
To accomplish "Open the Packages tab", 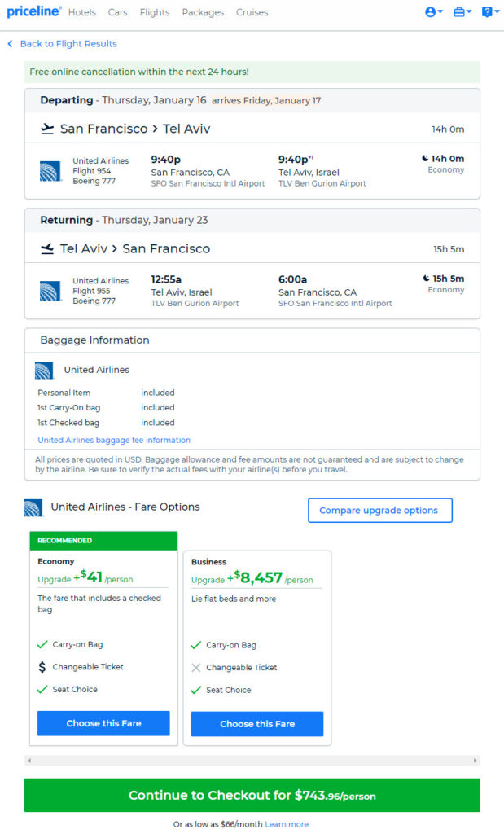I will (x=203, y=12).
